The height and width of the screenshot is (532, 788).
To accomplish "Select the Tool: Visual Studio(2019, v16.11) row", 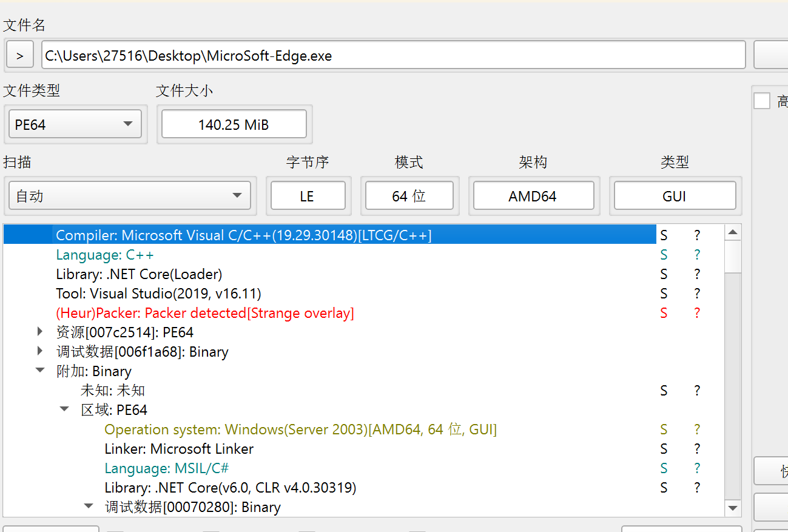I will (158, 294).
